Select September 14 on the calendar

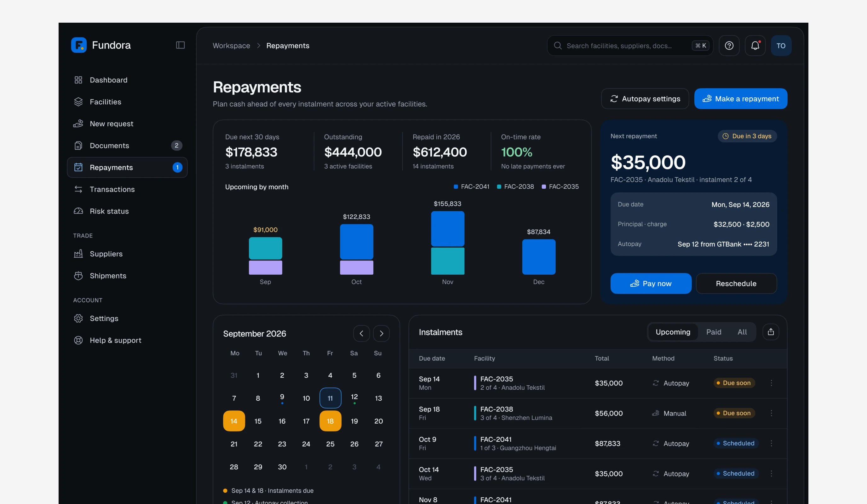point(234,421)
